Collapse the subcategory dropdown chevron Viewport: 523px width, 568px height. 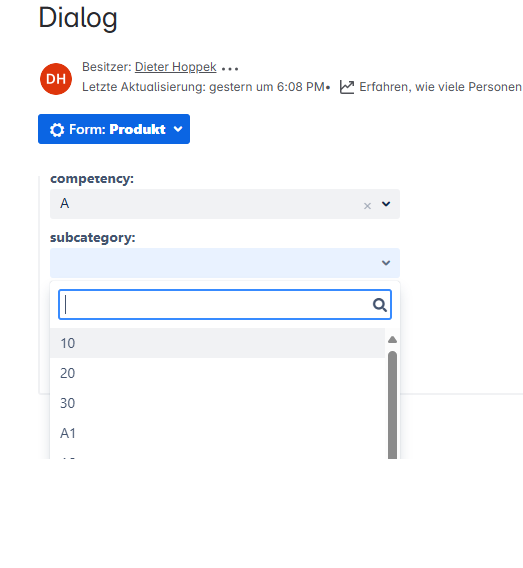tap(386, 263)
